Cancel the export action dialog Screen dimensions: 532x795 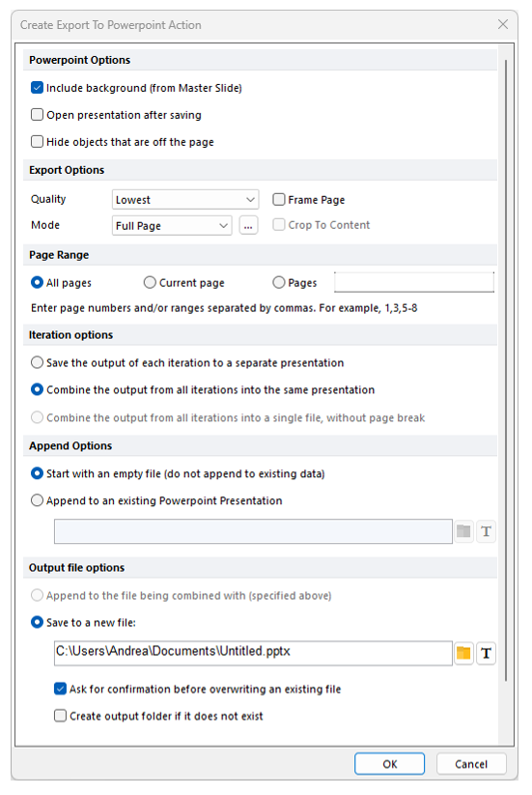coord(471,763)
